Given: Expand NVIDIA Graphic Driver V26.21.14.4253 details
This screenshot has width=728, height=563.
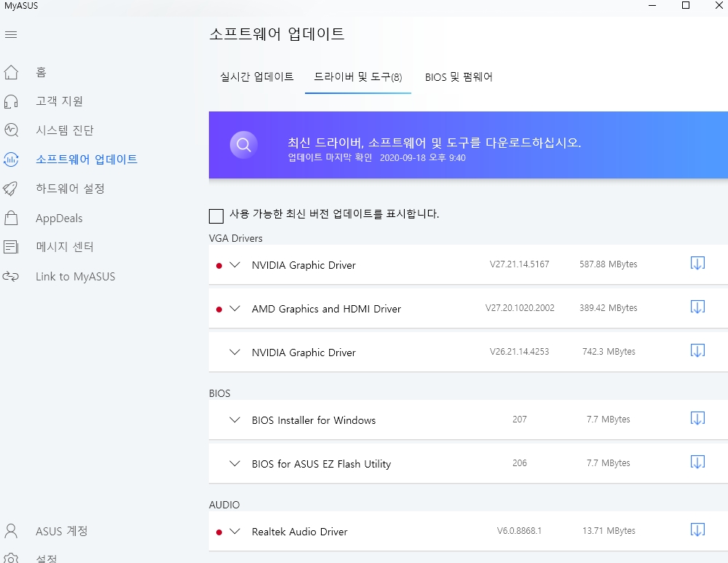Looking at the screenshot, I should pyautogui.click(x=235, y=352).
